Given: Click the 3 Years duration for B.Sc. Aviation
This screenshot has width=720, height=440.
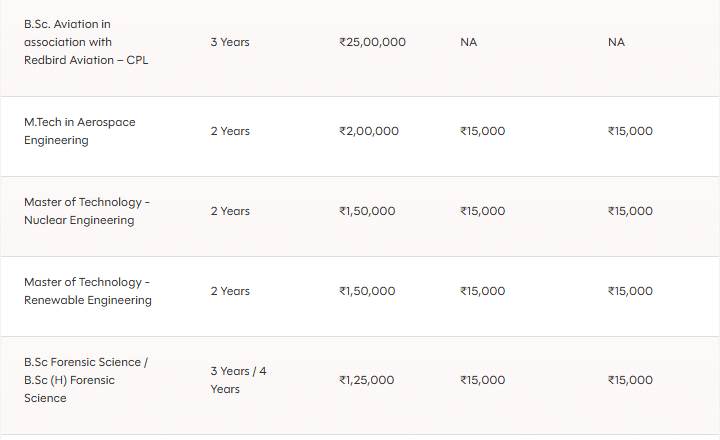Looking at the screenshot, I should click(x=230, y=42).
